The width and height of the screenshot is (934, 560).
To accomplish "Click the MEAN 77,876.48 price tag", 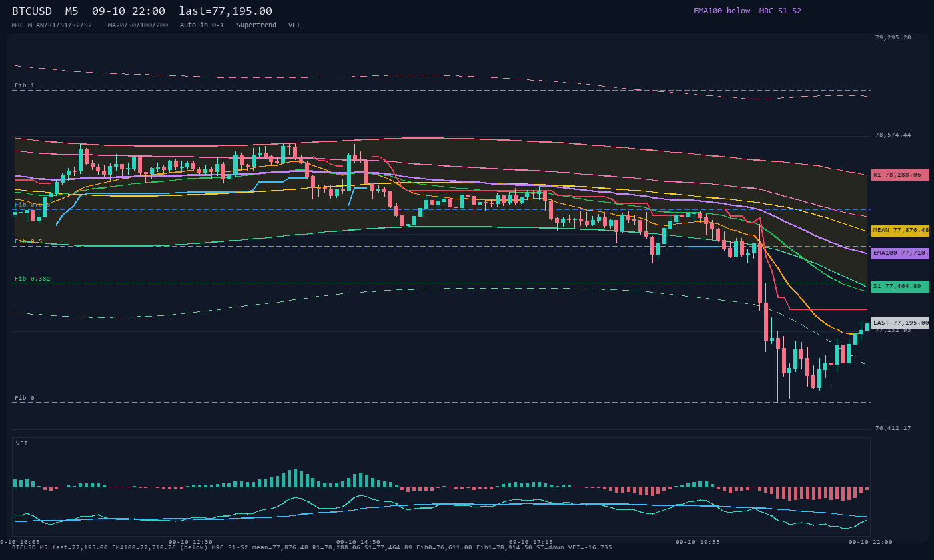I will pyautogui.click(x=900, y=231).
